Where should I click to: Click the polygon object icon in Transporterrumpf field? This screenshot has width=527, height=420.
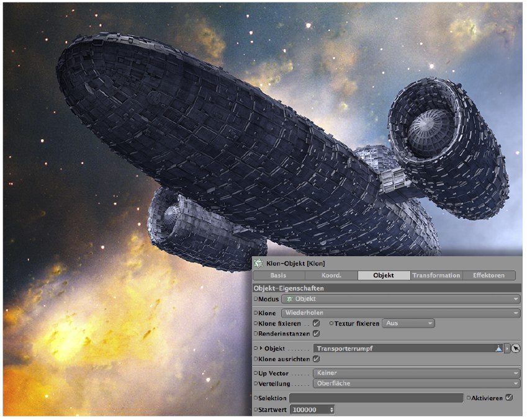pyautogui.click(x=498, y=349)
